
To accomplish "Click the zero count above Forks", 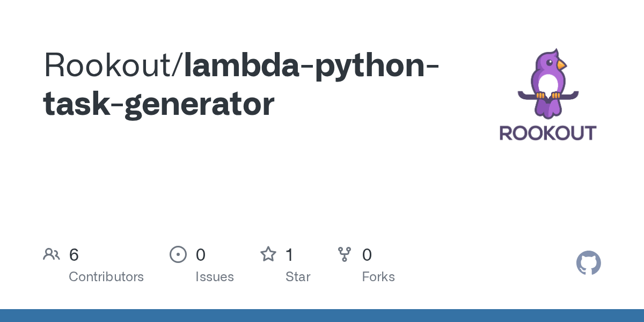I will point(367,255).
